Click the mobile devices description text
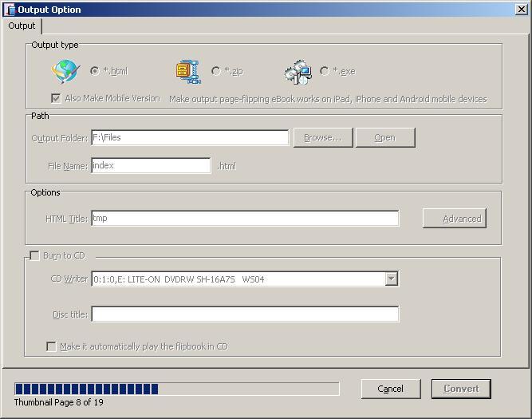The height and width of the screenshot is (419, 532). click(x=328, y=99)
